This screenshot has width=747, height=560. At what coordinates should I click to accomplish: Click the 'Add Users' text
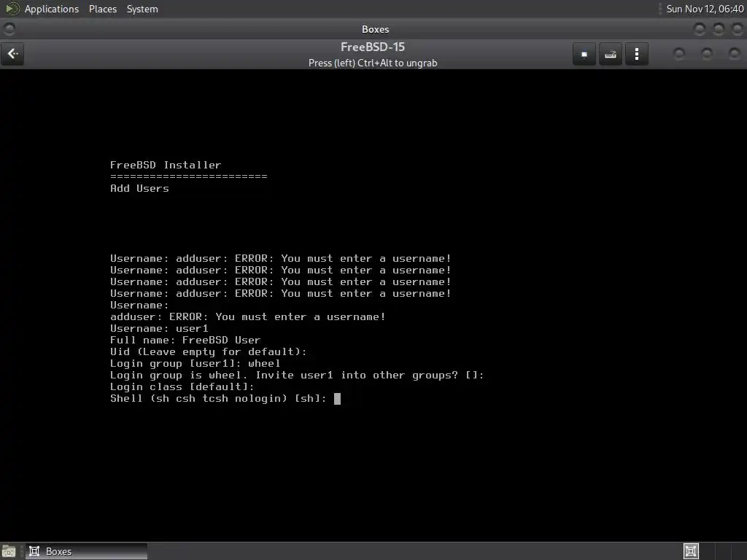(x=139, y=189)
